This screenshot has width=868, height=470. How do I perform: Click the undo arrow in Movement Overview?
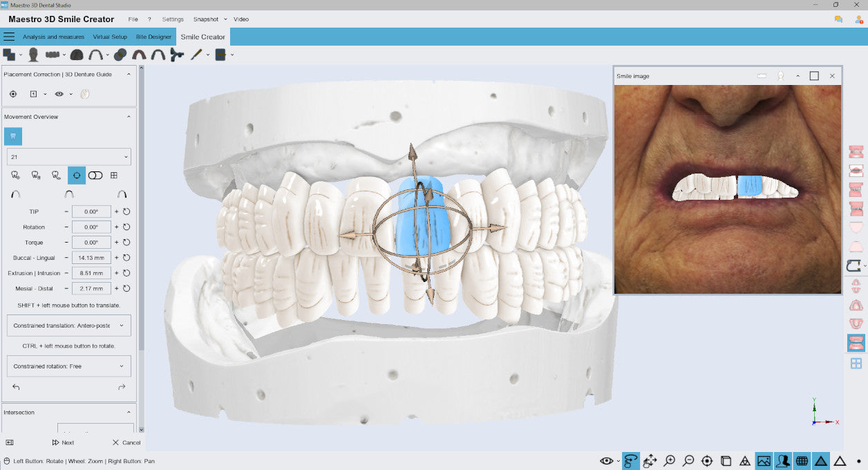click(16, 387)
